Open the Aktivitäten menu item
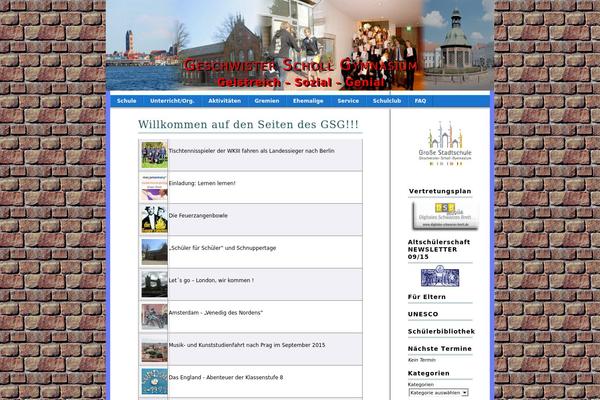The image size is (600, 400). [x=225, y=101]
